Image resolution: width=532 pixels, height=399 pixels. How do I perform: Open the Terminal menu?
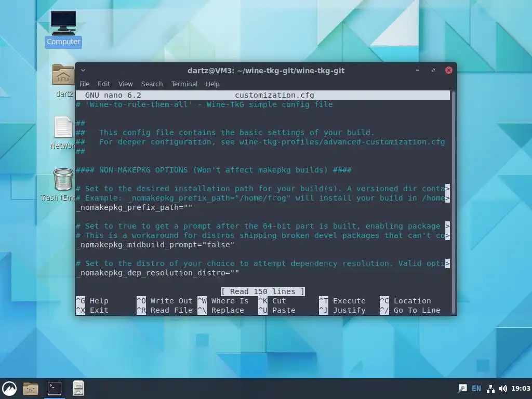[x=184, y=84]
